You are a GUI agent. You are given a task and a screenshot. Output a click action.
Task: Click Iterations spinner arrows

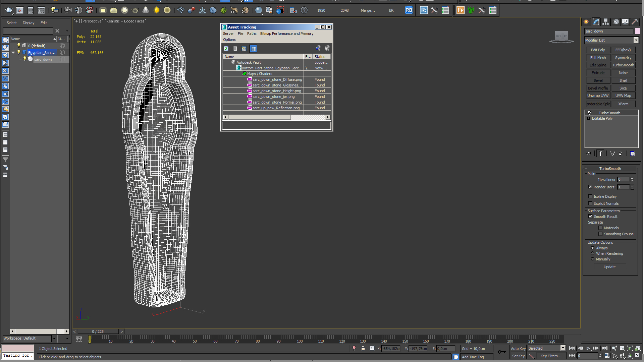tap(632, 180)
